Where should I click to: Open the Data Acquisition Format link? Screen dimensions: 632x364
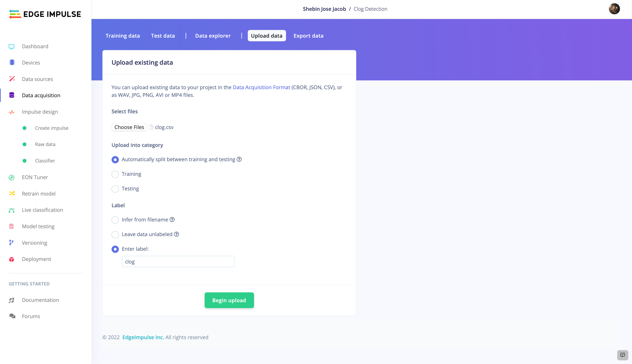coord(261,87)
